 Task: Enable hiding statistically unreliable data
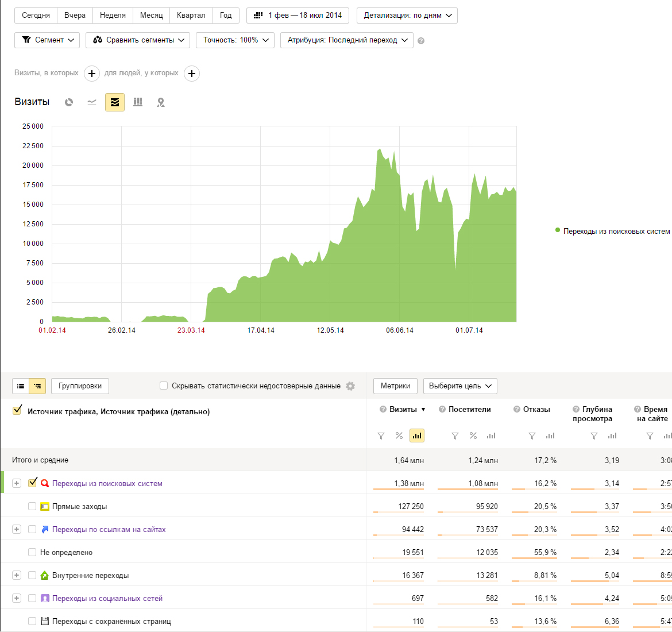point(164,386)
